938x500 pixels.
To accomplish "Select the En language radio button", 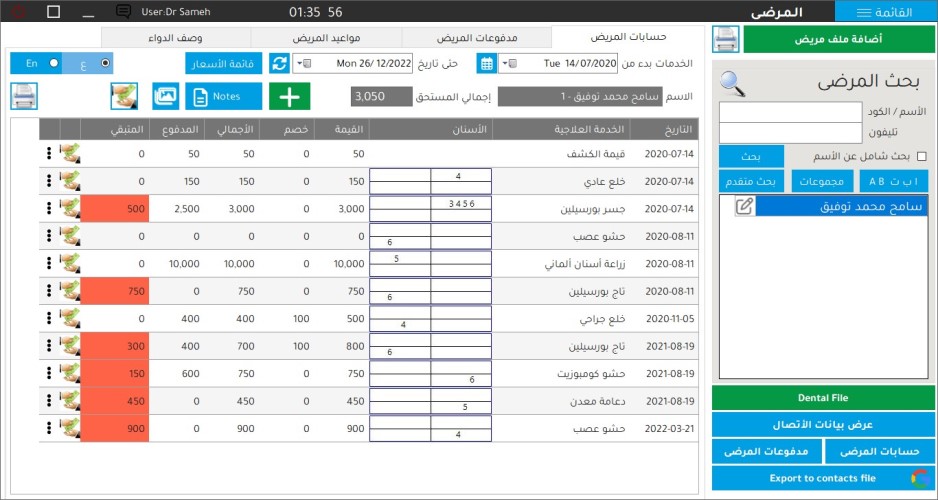I will point(55,63).
